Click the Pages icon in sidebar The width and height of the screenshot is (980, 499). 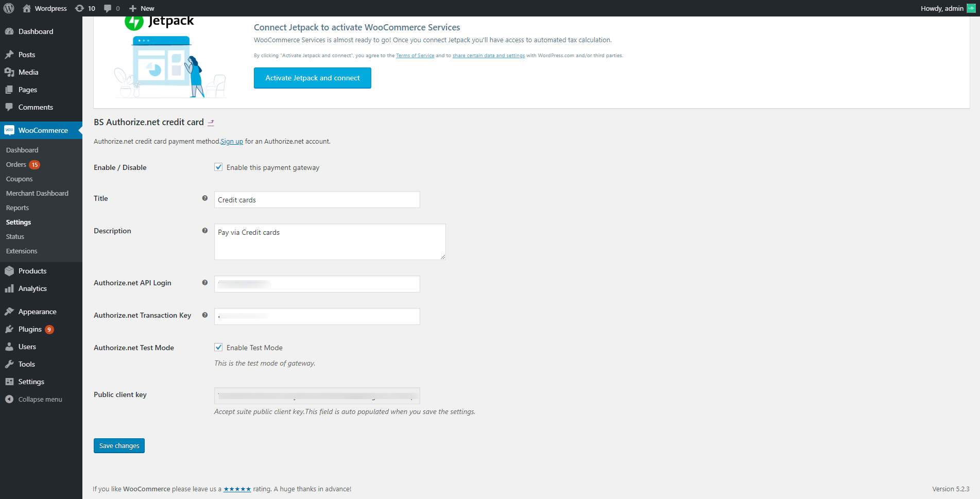click(9, 90)
